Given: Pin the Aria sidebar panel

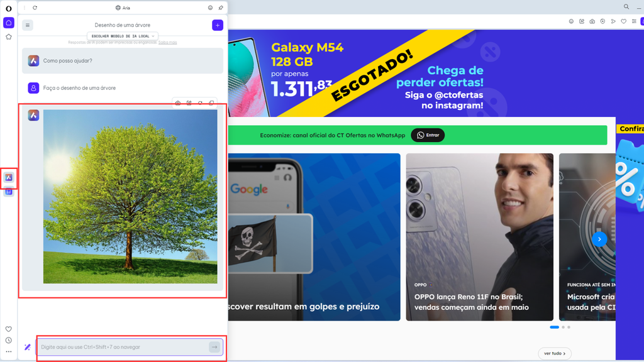Looking at the screenshot, I should tap(221, 8).
